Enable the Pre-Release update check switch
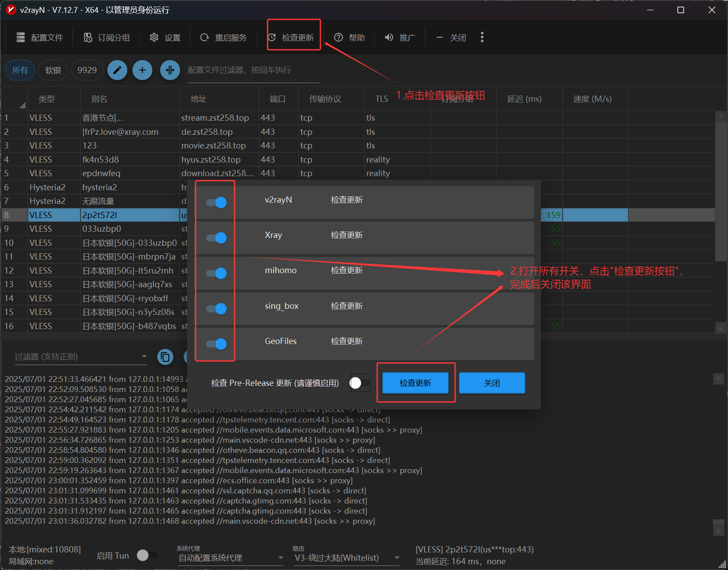The image size is (728, 570). (x=360, y=383)
